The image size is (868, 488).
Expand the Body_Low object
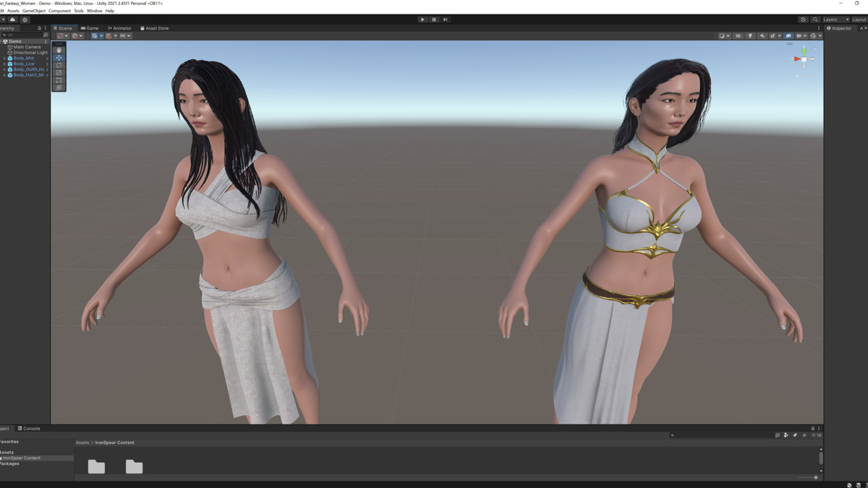[x=4, y=64]
